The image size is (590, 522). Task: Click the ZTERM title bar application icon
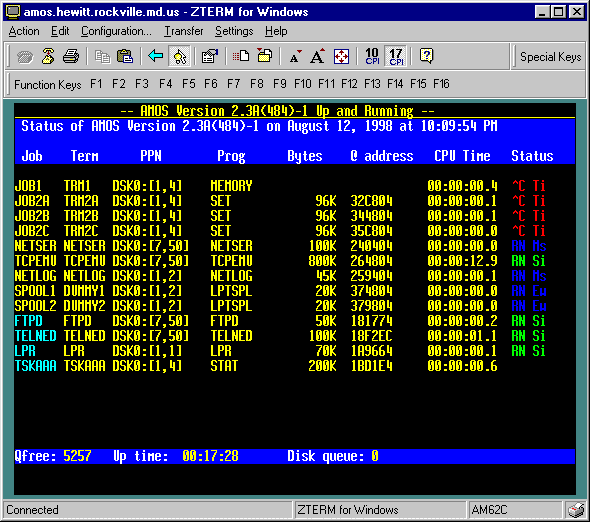[x=12, y=12]
